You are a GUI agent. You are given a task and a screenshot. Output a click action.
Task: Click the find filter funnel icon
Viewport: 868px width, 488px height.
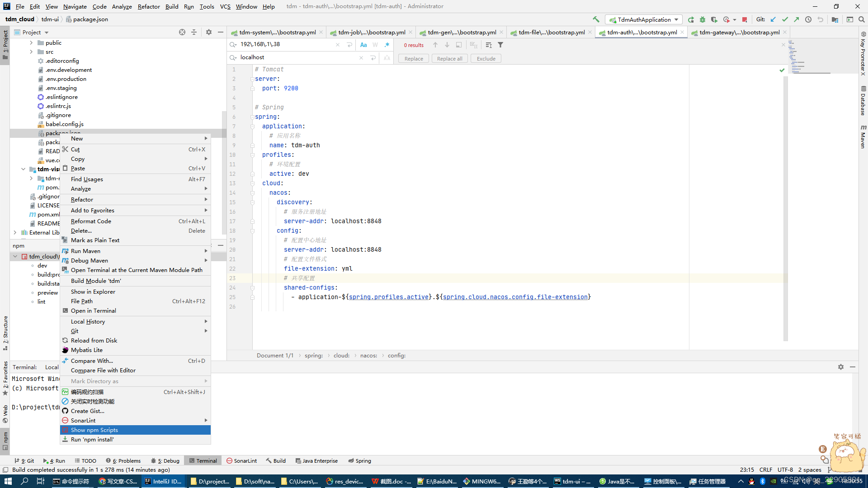point(500,45)
